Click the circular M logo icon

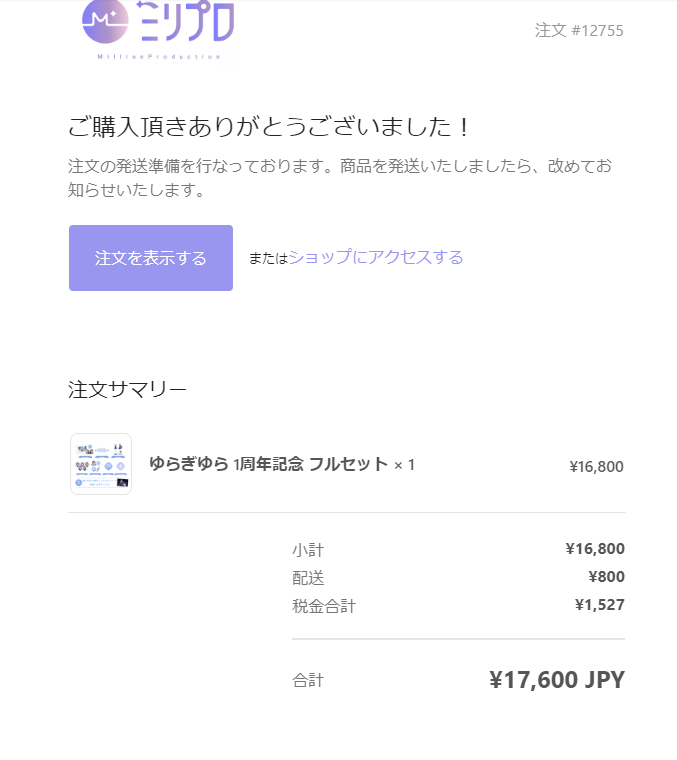(105, 21)
